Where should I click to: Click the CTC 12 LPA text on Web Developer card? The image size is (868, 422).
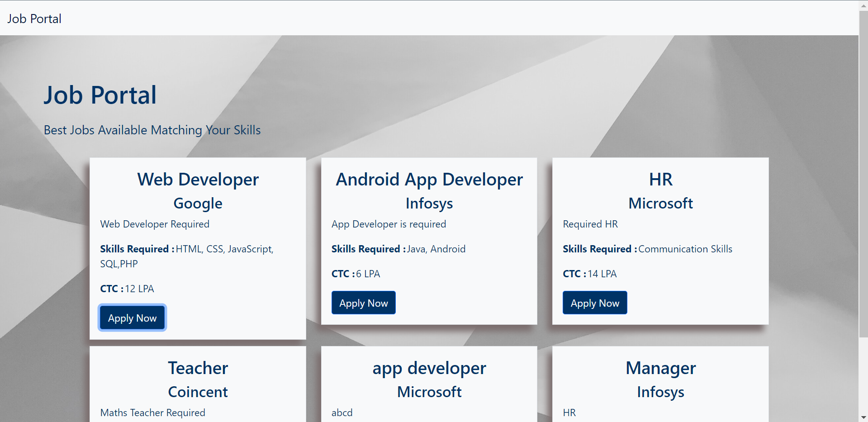(127, 289)
